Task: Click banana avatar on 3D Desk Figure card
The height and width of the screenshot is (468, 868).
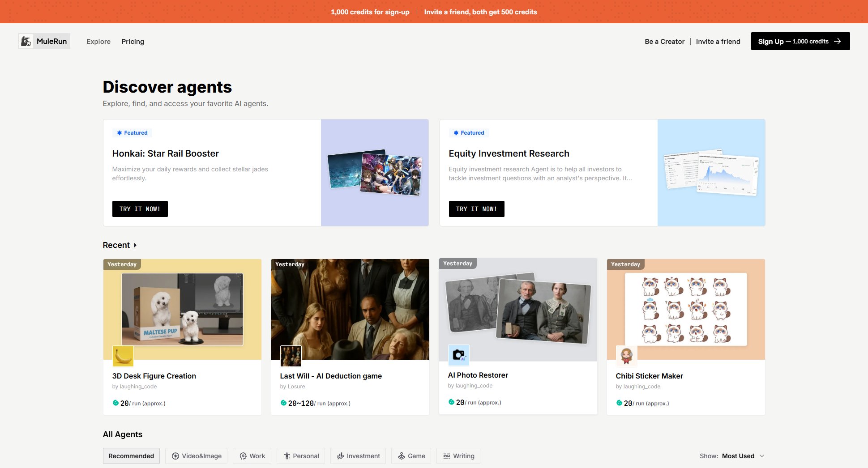Action: pyautogui.click(x=123, y=356)
